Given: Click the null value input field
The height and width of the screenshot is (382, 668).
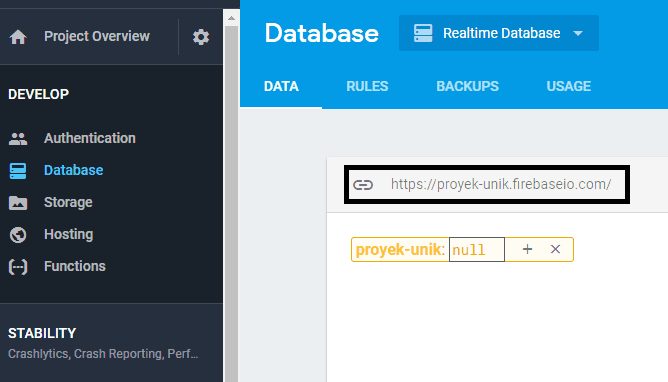Looking at the screenshot, I should (x=477, y=250).
